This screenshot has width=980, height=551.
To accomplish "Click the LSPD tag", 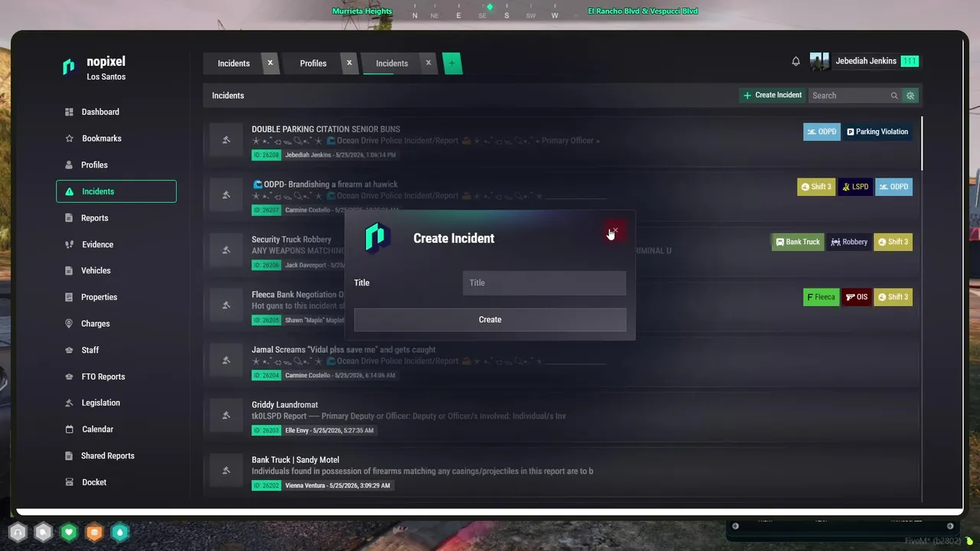I will pos(855,187).
